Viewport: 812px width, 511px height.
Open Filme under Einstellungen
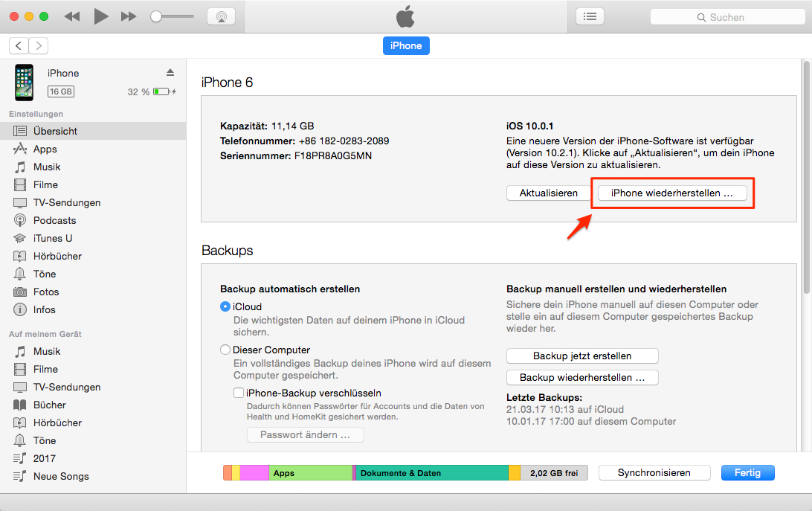[x=93, y=184]
